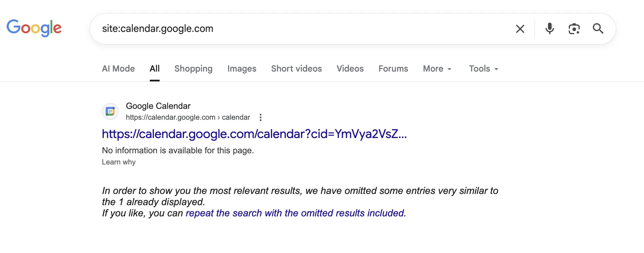The image size is (644, 253).
Task: Expand the More search filters
Action: click(x=437, y=69)
